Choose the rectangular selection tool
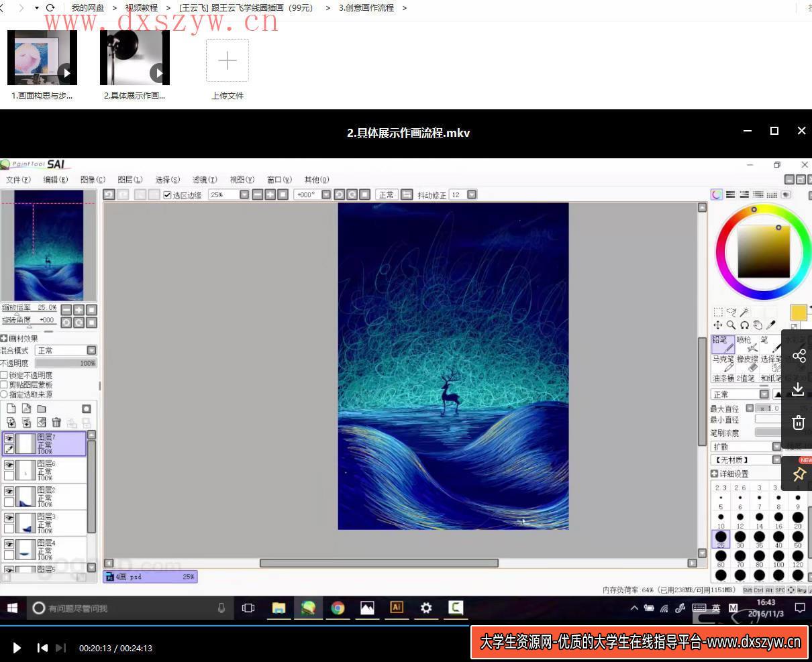 [x=718, y=312]
